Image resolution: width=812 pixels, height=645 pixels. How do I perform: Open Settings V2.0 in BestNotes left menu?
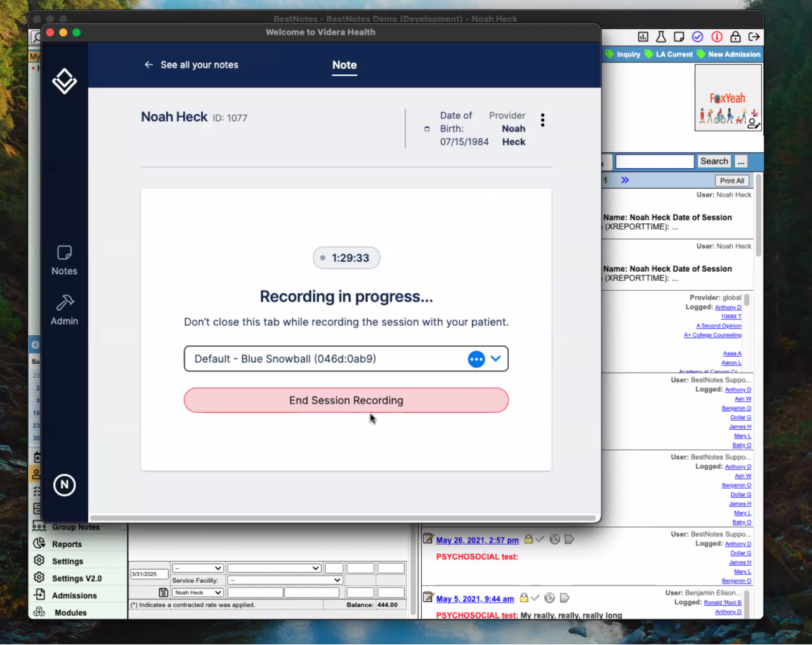coord(77,578)
